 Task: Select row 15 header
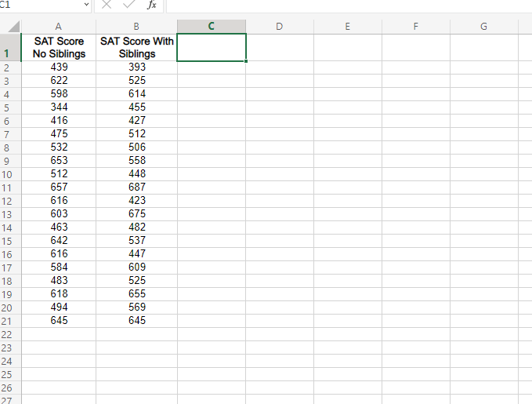tap(10, 241)
